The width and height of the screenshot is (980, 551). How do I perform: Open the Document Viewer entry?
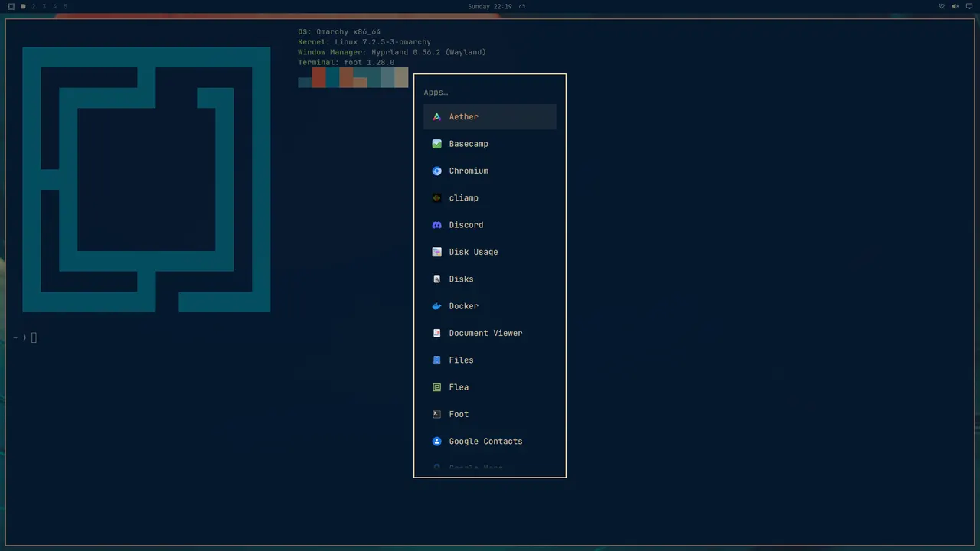click(489, 333)
